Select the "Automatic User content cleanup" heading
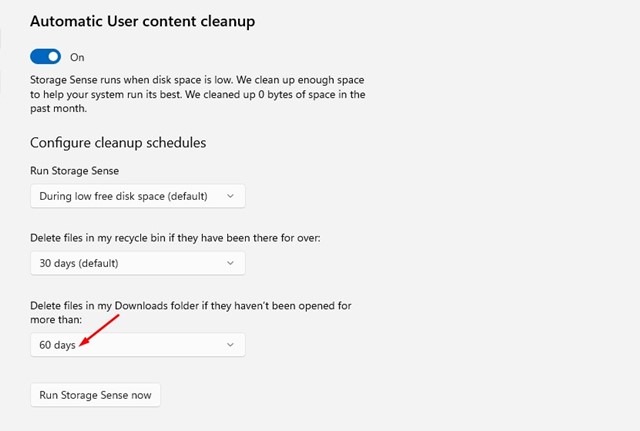Image resolution: width=640 pixels, height=431 pixels. (x=142, y=22)
